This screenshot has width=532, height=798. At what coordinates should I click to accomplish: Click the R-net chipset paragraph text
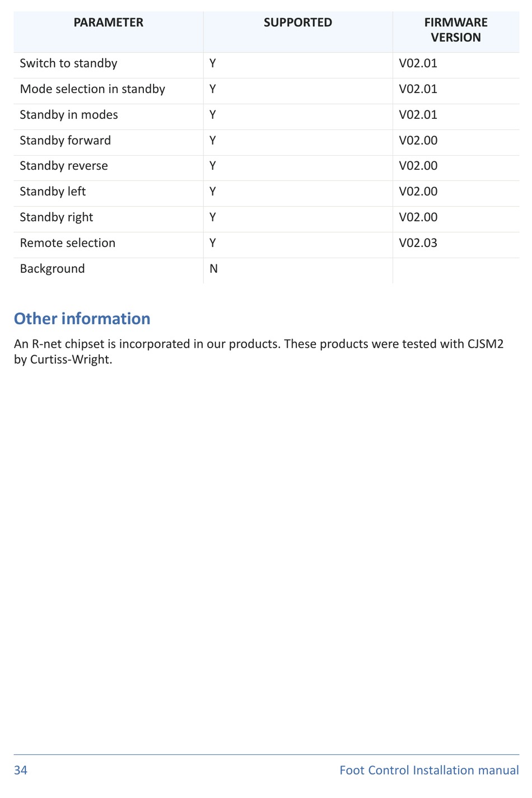coord(259,352)
